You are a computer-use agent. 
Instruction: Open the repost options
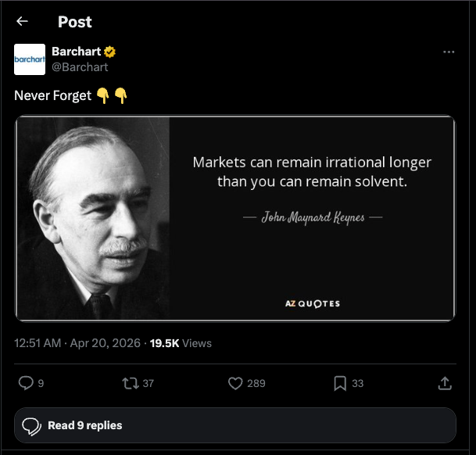coord(130,383)
